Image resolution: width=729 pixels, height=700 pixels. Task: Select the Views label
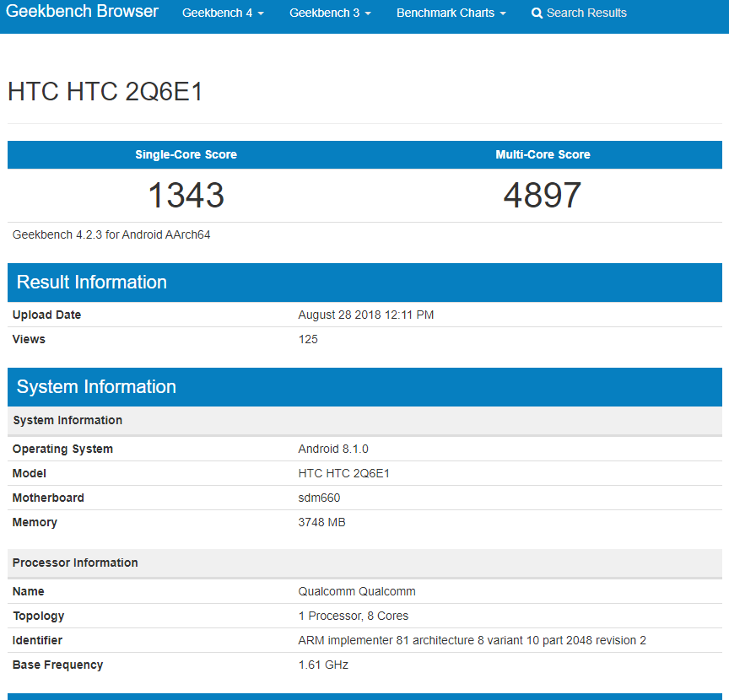(29, 339)
